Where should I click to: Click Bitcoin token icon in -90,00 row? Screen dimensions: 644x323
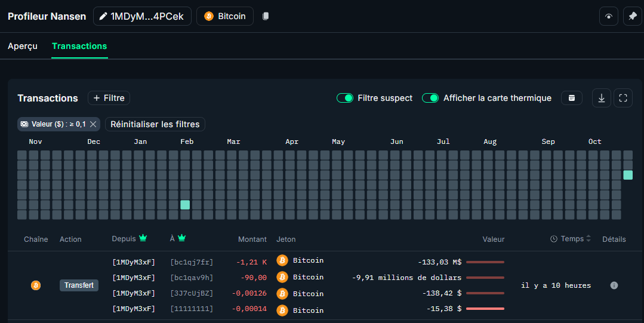282,278
